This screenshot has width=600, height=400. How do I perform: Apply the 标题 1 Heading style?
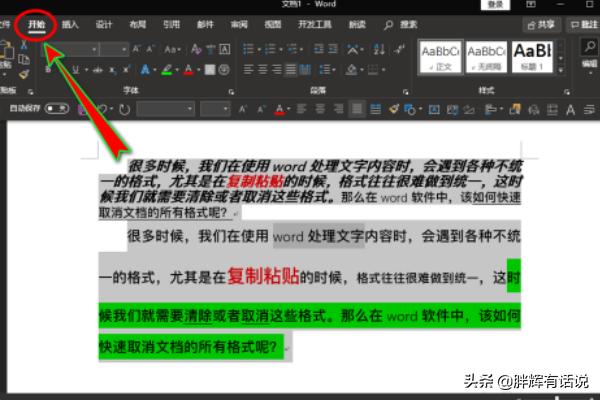point(532,57)
